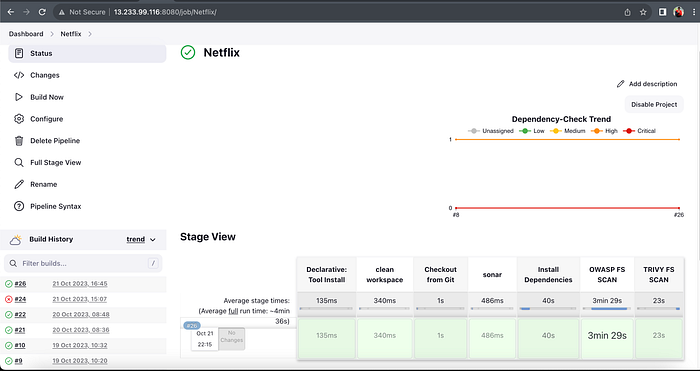Open Chrome three-dot menu
Screen dimensions: 700x371
tap(693, 12)
